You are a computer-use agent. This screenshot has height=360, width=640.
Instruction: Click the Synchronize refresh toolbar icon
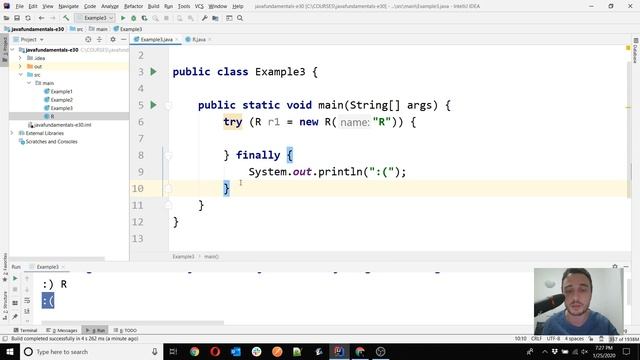pos(28,18)
